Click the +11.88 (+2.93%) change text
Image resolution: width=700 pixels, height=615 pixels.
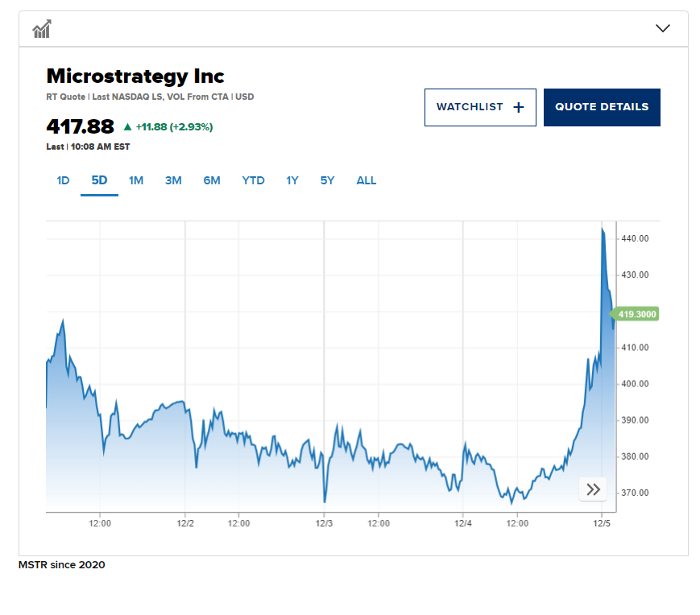click(174, 127)
